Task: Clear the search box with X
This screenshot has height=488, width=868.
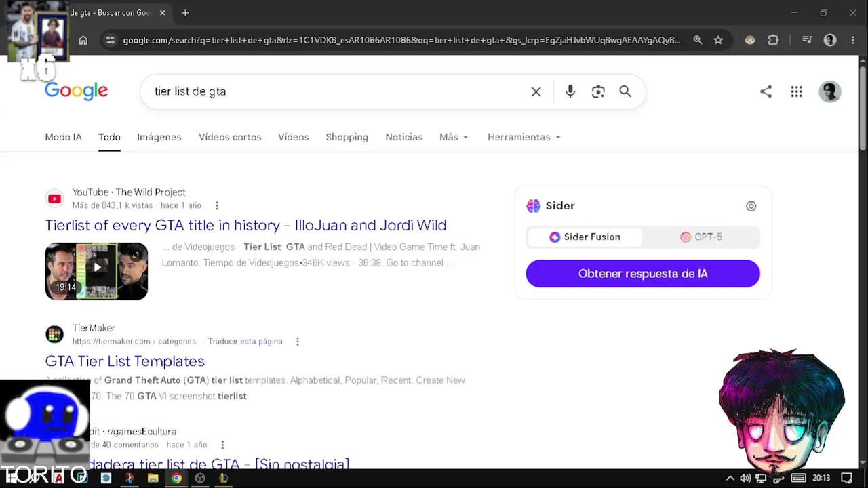Action: (x=536, y=91)
